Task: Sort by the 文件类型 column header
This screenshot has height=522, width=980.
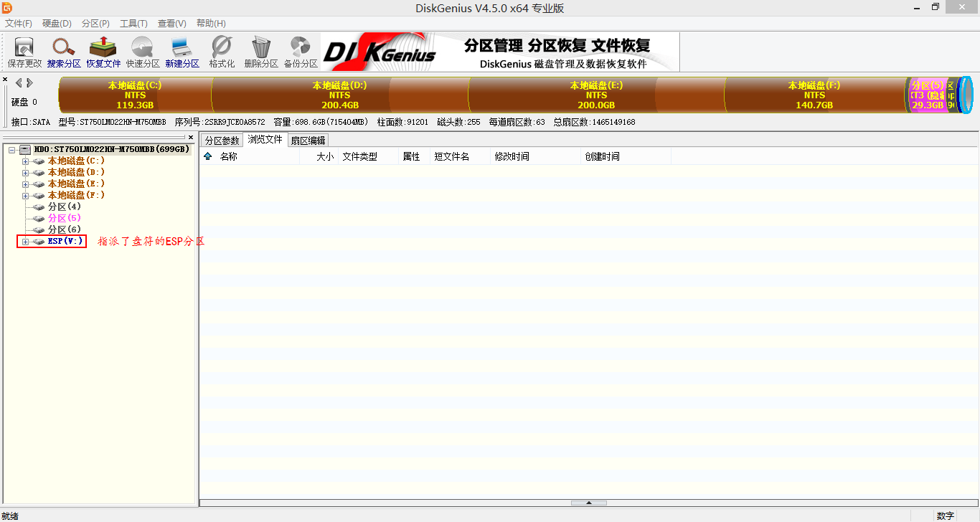Action: click(368, 156)
